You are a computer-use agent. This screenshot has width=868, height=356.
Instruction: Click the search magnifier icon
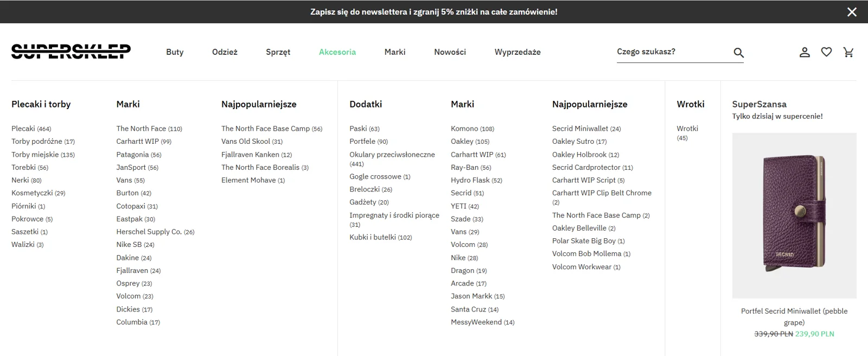(x=738, y=53)
